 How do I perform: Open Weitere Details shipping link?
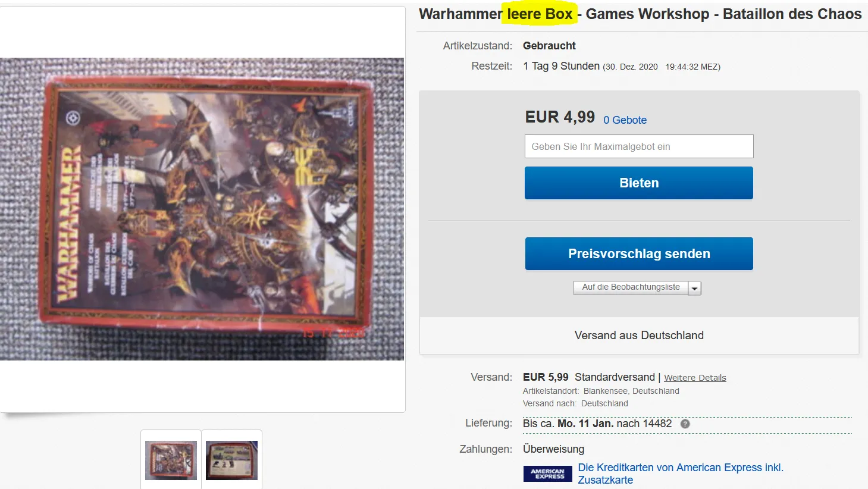point(695,378)
